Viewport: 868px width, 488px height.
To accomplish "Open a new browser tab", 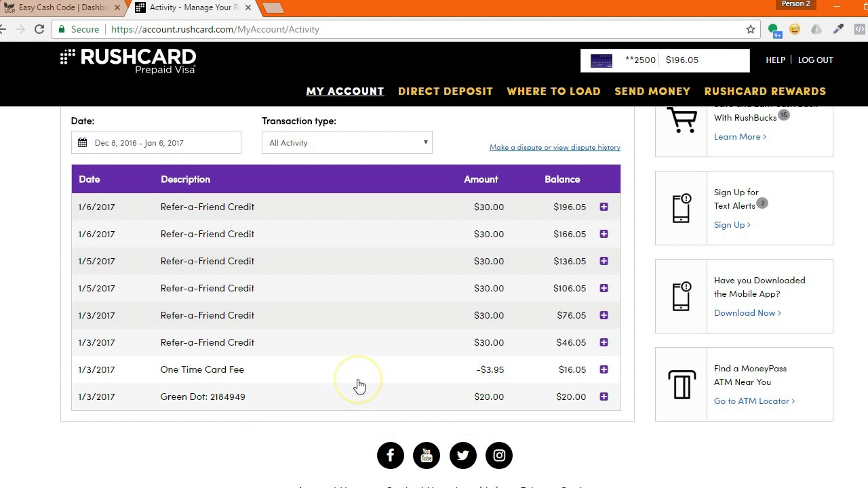I will point(273,7).
